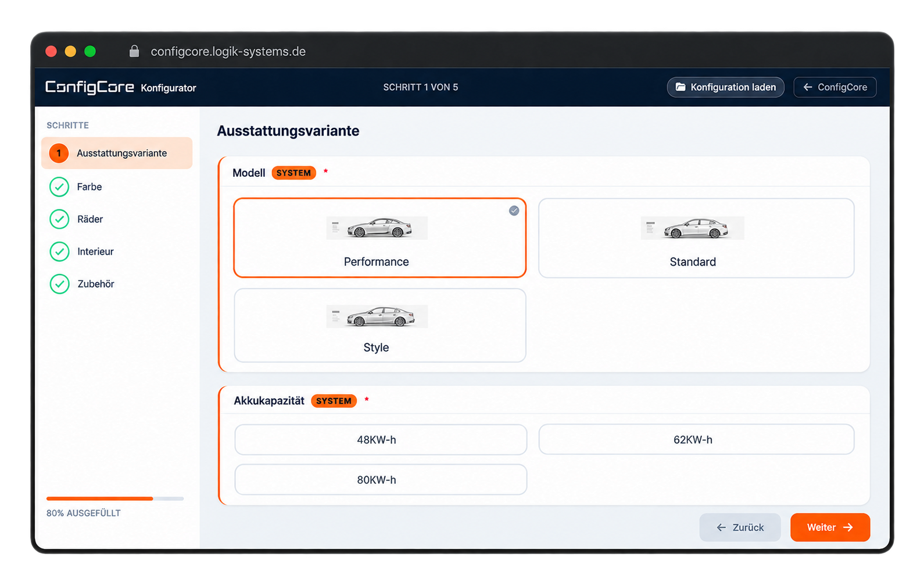Click the SYSTEM badge next to Akkukapazität
This screenshot has height=575, width=924.
[334, 401]
